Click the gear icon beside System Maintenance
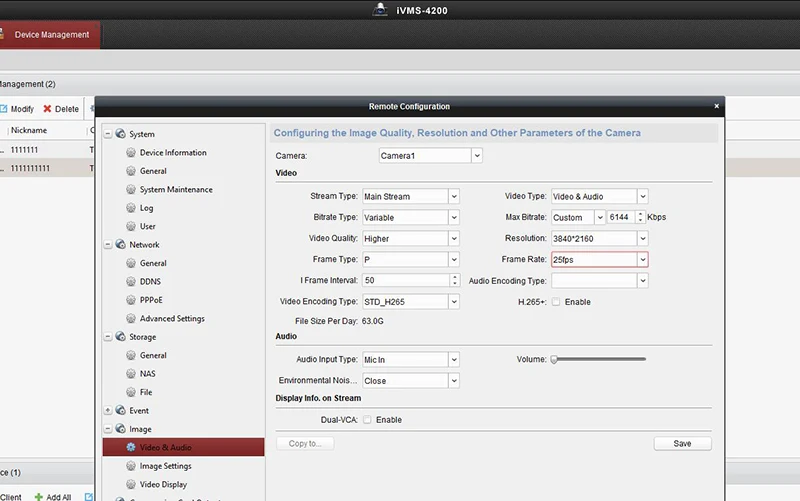 [131, 189]
